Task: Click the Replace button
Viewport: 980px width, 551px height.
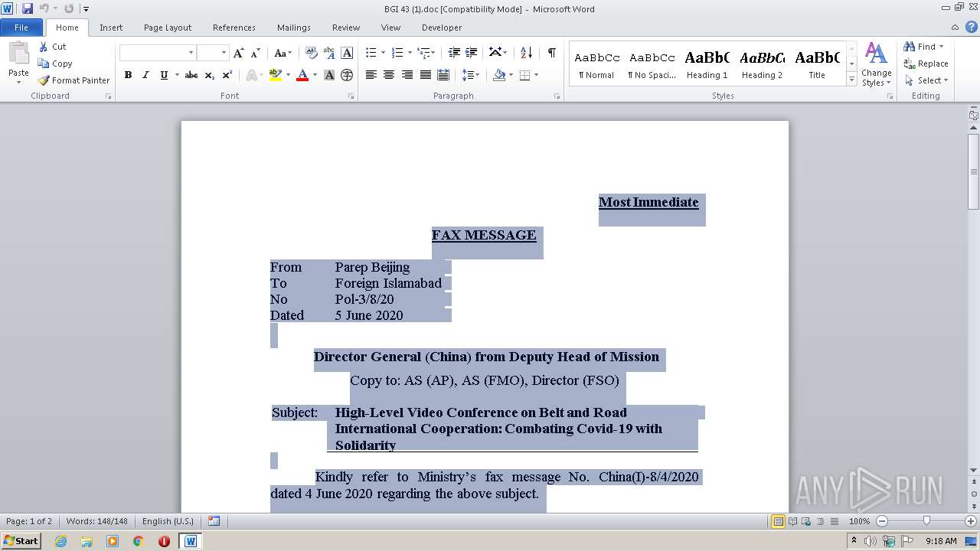Action: click(x=926, y=64)
